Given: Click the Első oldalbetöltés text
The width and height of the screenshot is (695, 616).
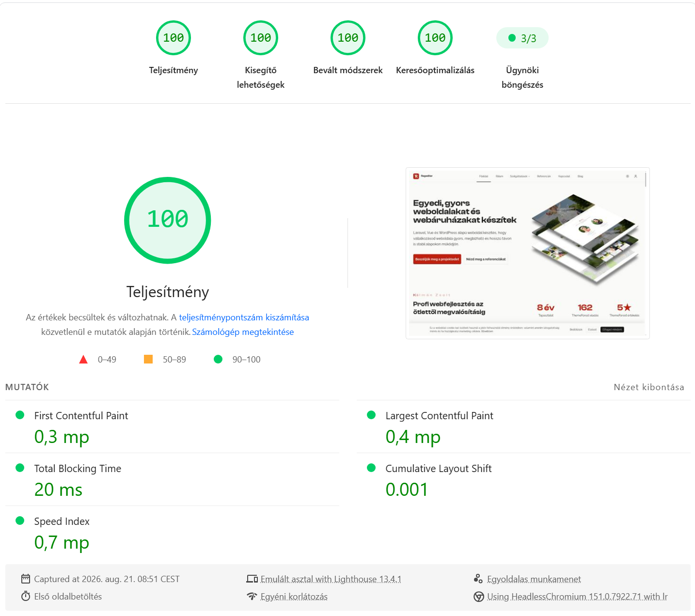Looking at the screenshot, I should tap(68, 597).
